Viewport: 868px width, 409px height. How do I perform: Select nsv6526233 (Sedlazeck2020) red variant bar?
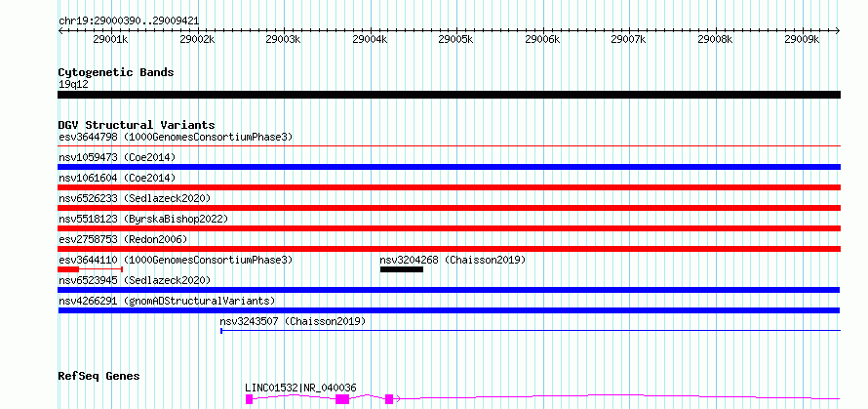[x=449, y=208]
